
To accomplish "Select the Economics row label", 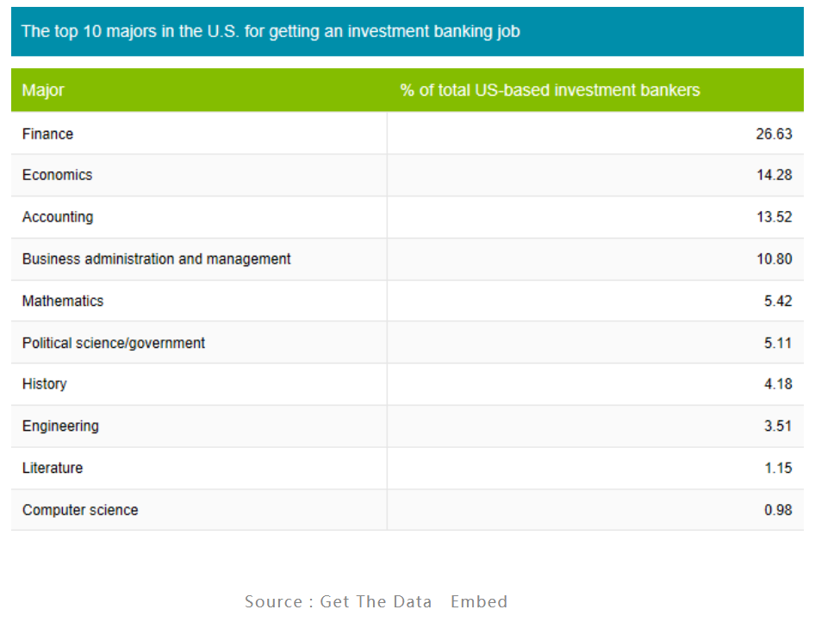I will tap(57, 175).
